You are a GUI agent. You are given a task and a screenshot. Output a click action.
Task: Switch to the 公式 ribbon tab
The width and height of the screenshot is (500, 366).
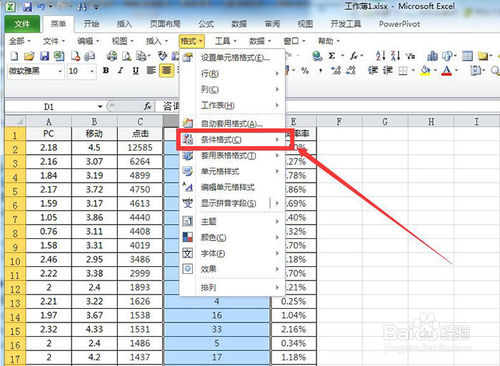point(206,24)
